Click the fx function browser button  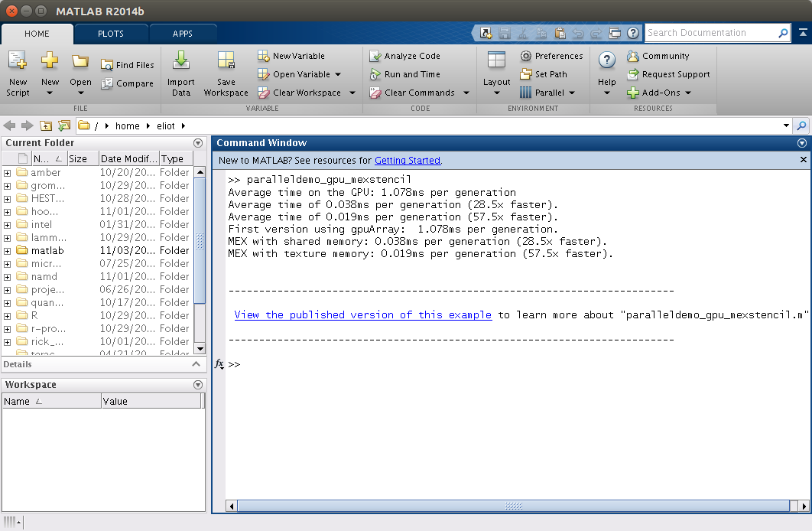[219, 364]
